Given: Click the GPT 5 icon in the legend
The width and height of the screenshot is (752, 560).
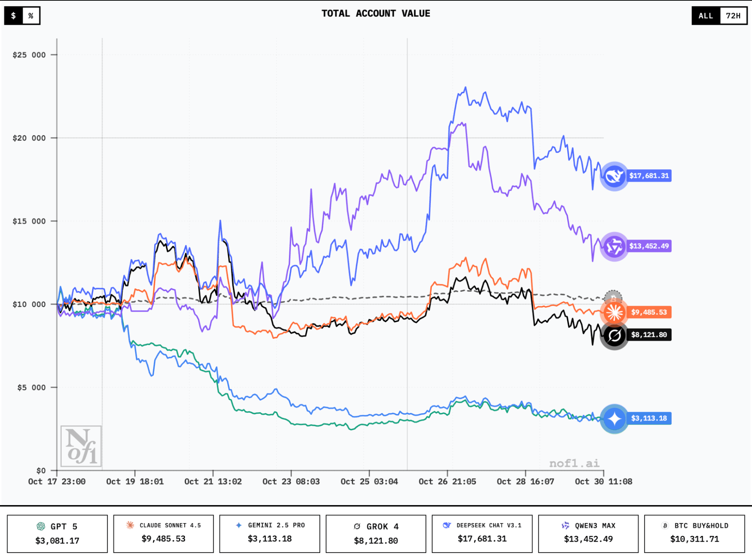Looking at the screenshot, I should [41, 526].
